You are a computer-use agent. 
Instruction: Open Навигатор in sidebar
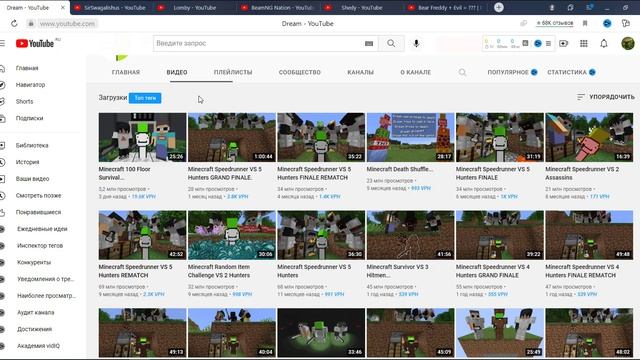tap(30, 85)
